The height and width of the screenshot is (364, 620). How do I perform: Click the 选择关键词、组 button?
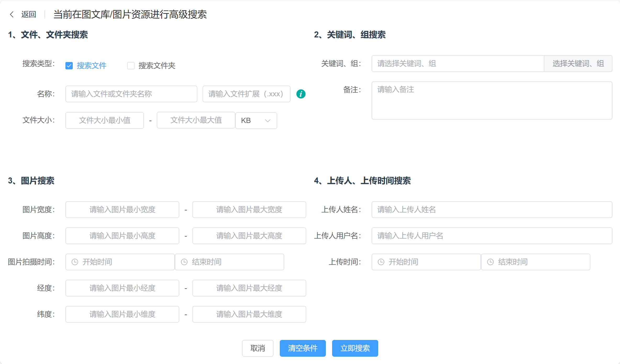tap(578, 64)
